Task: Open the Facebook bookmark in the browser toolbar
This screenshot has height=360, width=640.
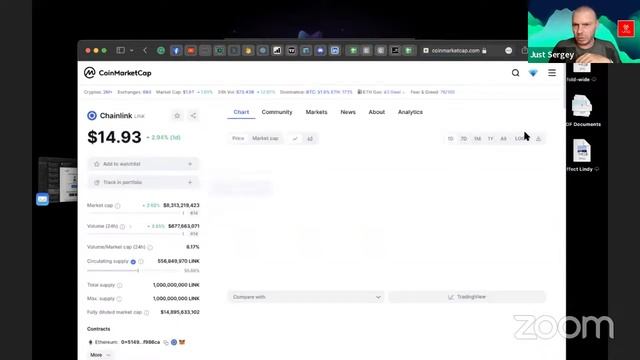Action: (176, 51)
